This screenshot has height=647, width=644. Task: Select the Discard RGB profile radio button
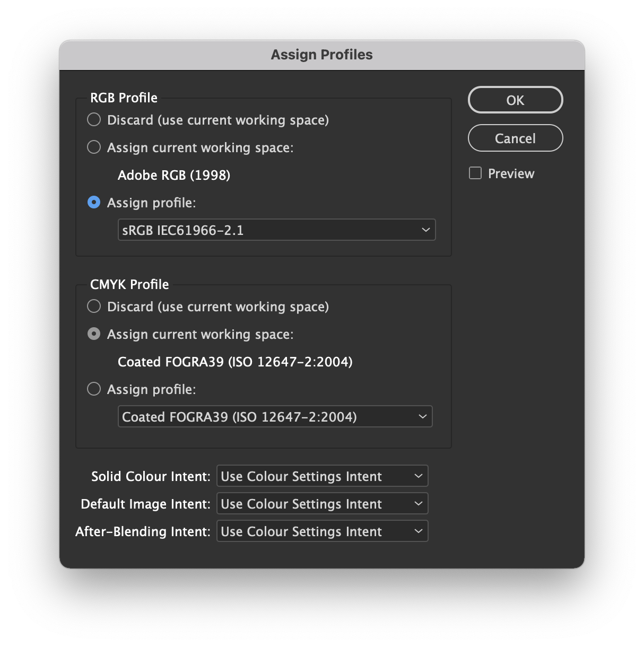[x=94, y=120]
